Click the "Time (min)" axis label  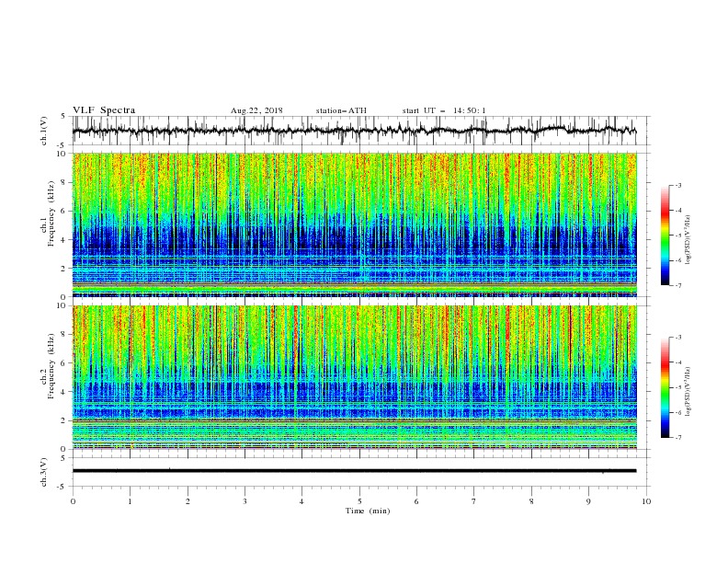[368, 511]
